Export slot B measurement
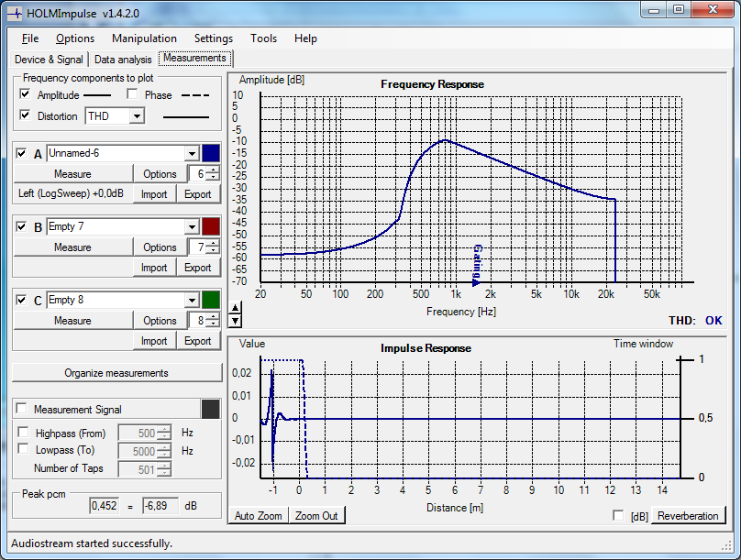 [198, 268]
